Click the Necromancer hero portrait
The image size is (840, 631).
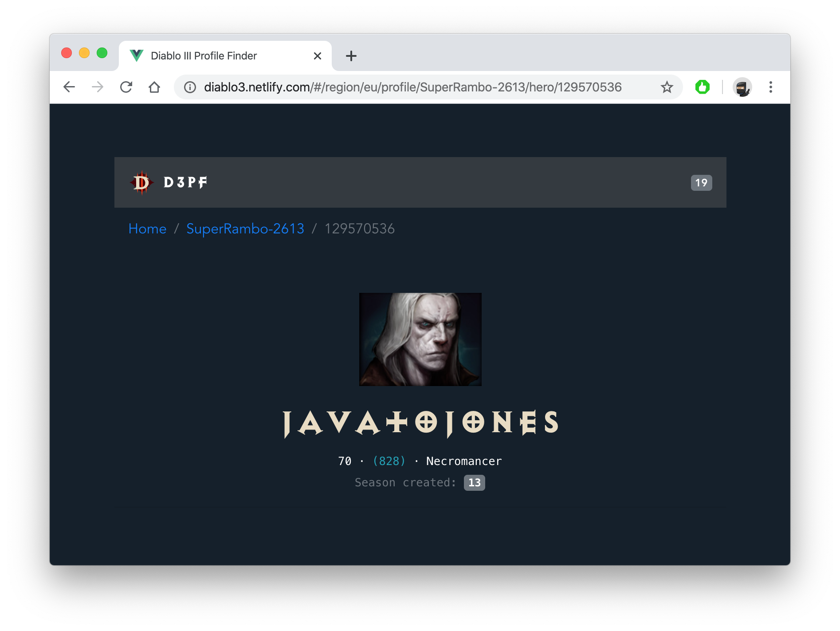tap(420, 339)
